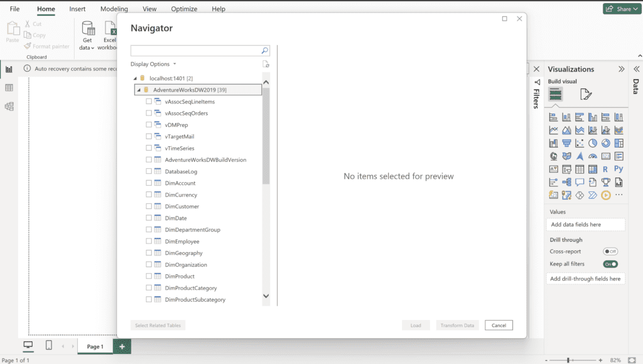
Task: Open the Report view in left sidebar
Action: coord(9,69)
